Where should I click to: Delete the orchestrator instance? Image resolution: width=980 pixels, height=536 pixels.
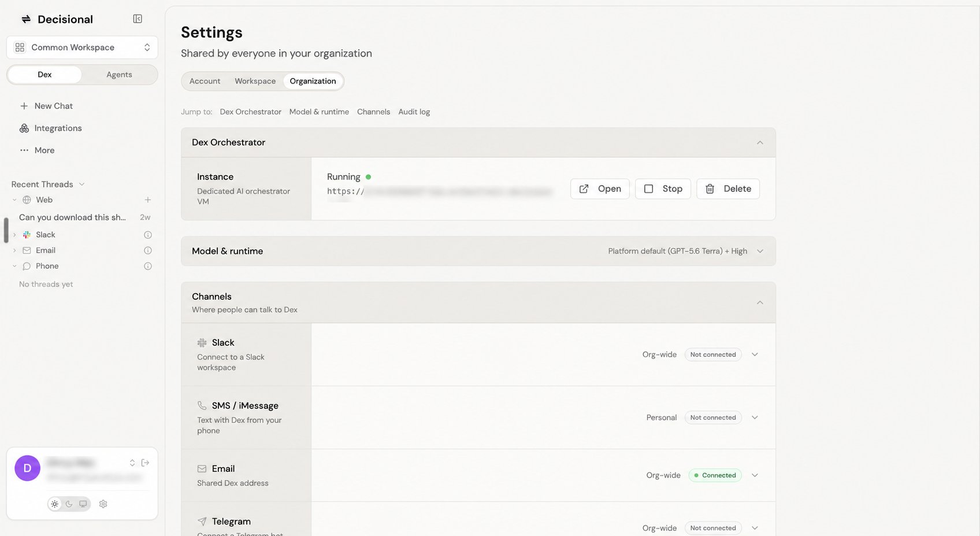[728, 189]
